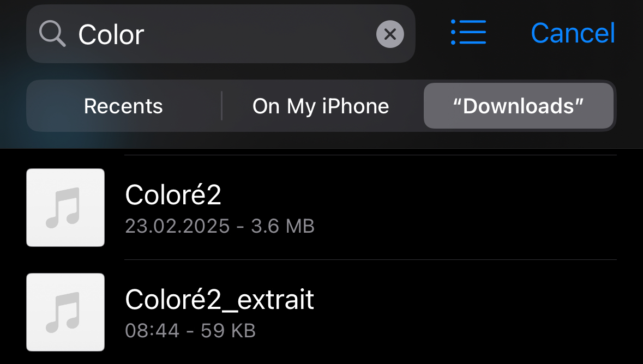Image resolution: width=643 pixels, height=364 pixels.
Task: Cancel the current search
Action: click(573, 33)
